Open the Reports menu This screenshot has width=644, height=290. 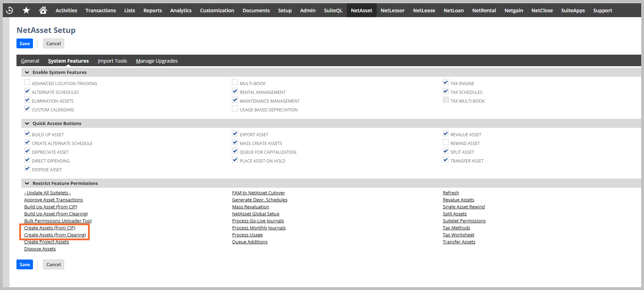point(152,11)
